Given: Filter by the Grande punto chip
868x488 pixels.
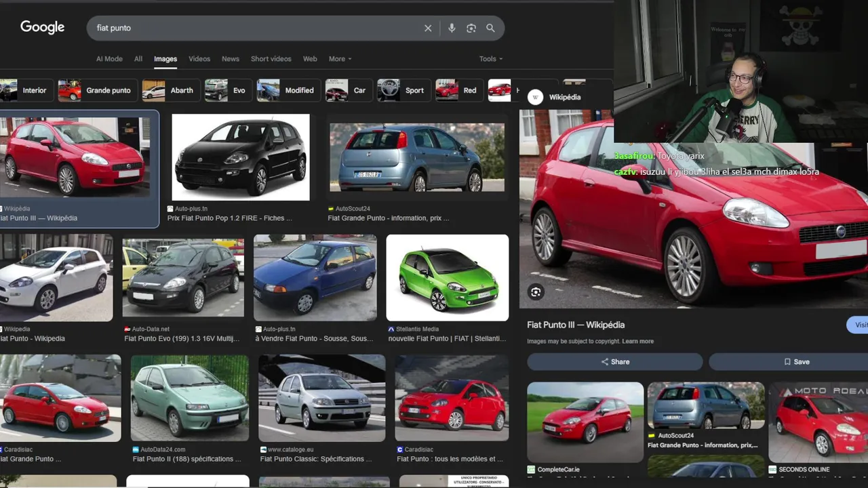Looking at the screenshot, I should [x=96, y=90].
